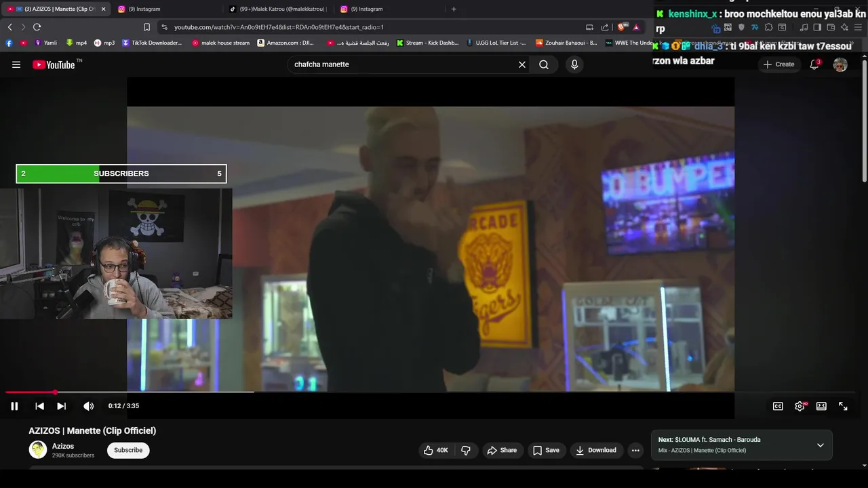The height and width of the screenshot is (488, 868).
Task: Share the video with the Share button
Action: point(502,450)
